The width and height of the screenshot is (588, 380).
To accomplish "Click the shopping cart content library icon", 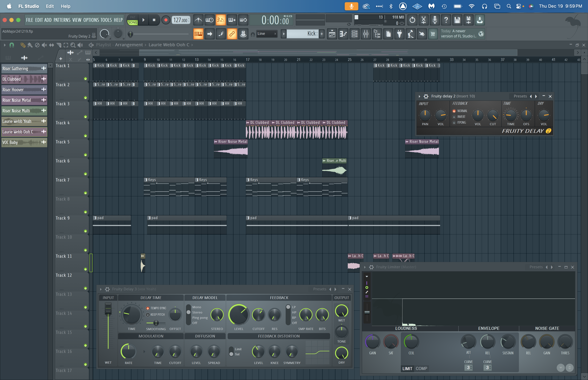I will [433, 34].
